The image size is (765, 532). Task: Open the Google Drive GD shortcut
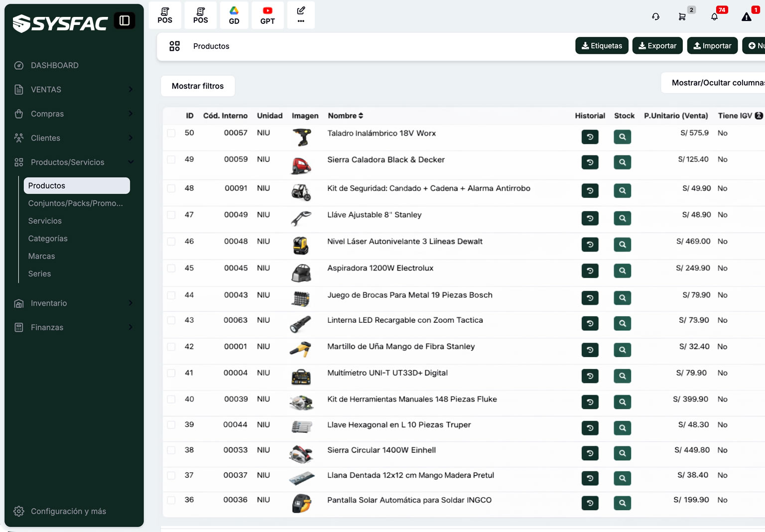click(x=234, y=15)
